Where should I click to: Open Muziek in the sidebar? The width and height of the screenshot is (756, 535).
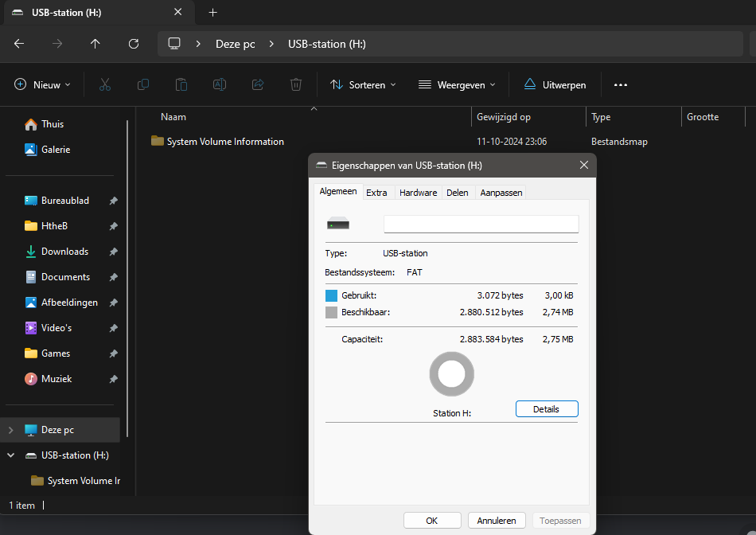pyautogui.click(x=48, y=379)
